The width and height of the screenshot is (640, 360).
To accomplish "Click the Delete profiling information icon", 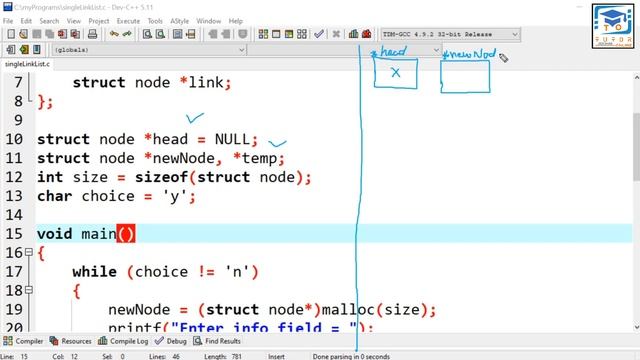I will click(367, 34).
